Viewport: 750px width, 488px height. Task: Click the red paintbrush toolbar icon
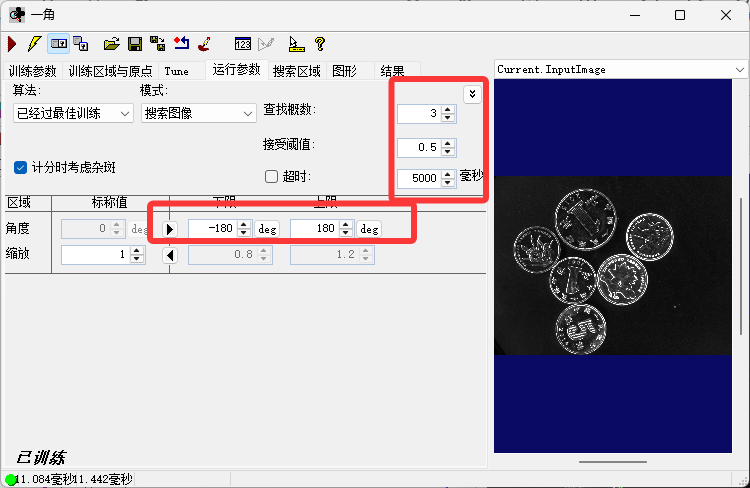[x=205, y=44]
